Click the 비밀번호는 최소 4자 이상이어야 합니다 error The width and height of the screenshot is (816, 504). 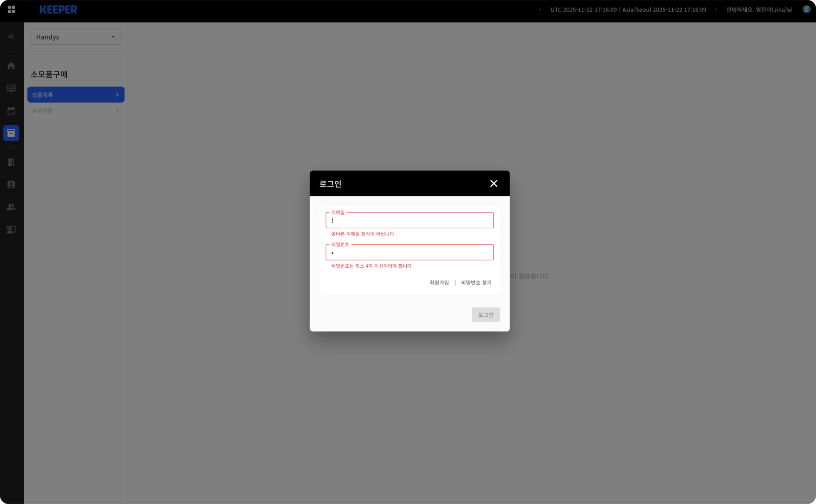tap(371, 266)
